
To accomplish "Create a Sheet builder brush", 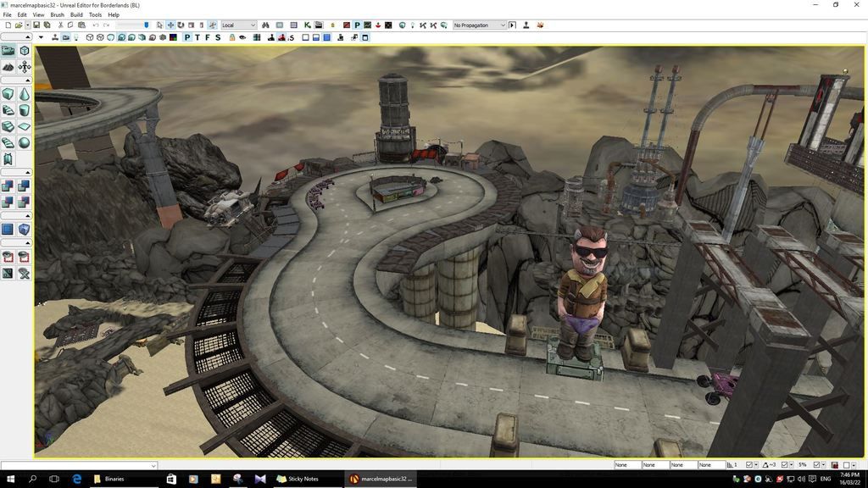I will click(x=25, y=127).
